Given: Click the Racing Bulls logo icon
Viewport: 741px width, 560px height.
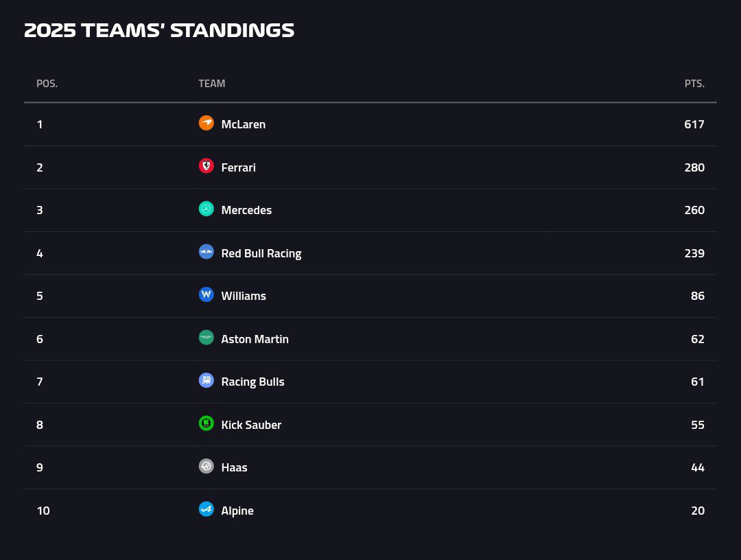Looking at the screenshot, I should 206,381.
